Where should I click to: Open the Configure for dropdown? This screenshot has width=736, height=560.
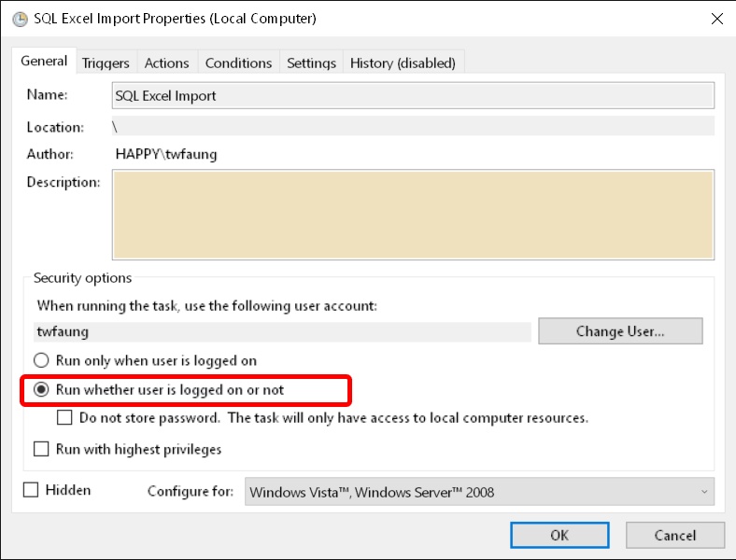pyautogui.click(x=479, y=492)
